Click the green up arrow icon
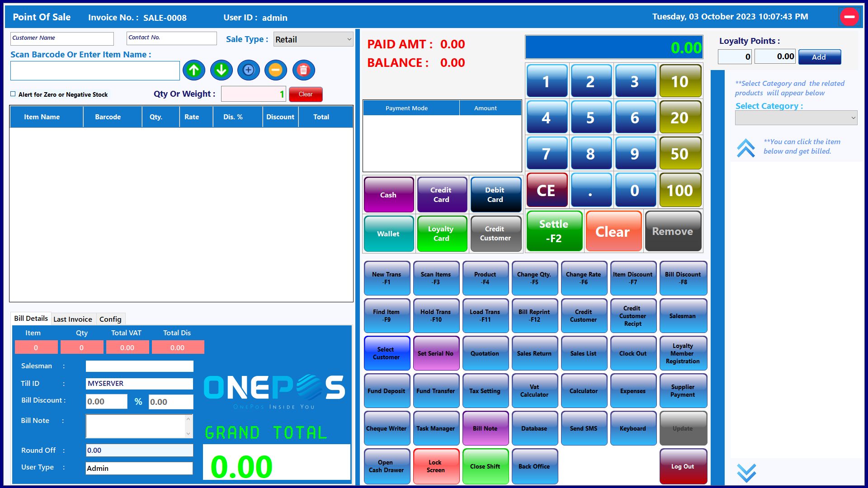Screen dimensions: 868x488 (x=194, y=70)
